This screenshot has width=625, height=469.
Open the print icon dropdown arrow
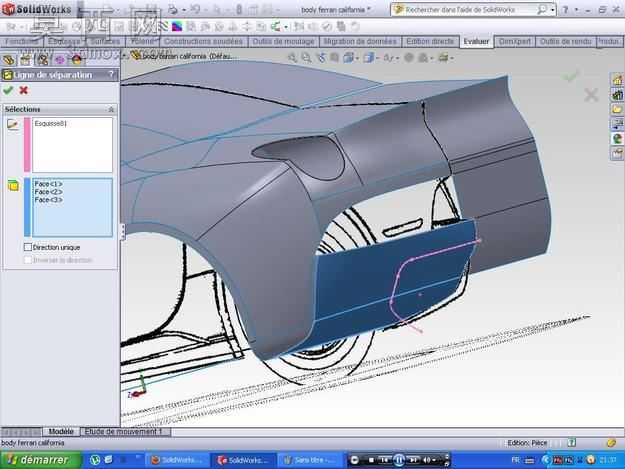click(184, 10)
